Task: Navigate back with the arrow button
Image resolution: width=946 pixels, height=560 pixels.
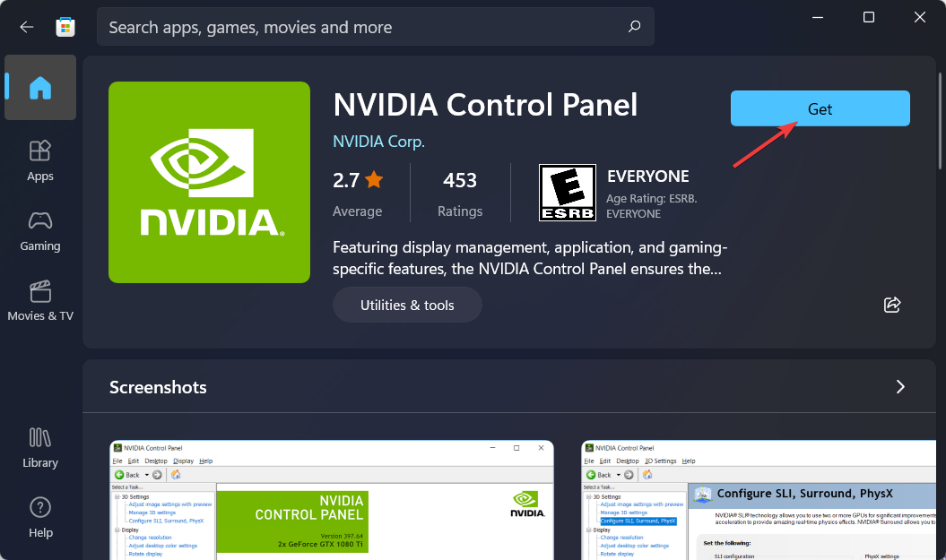Action: pos(26,26)
